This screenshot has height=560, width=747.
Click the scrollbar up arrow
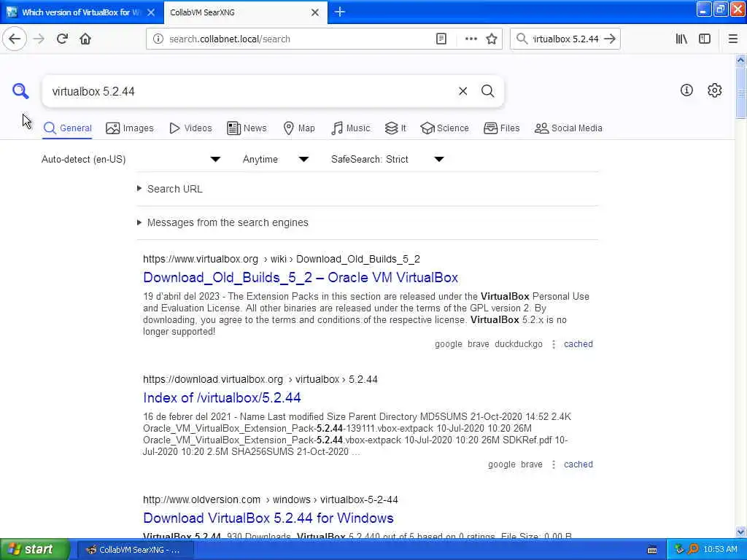point(741,60)
